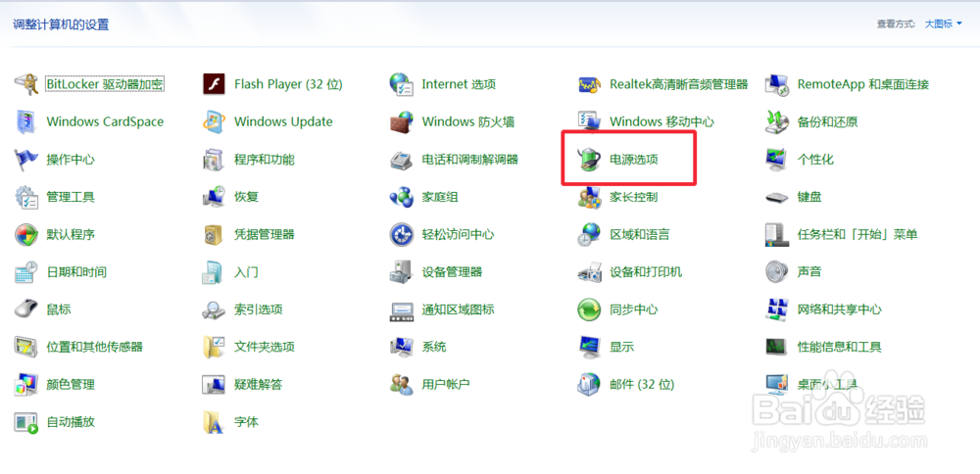Open the 个性化 monitor icon
The width and height of the screenshot is (980, 474).
pyautogui.click(x=777, y=160)
